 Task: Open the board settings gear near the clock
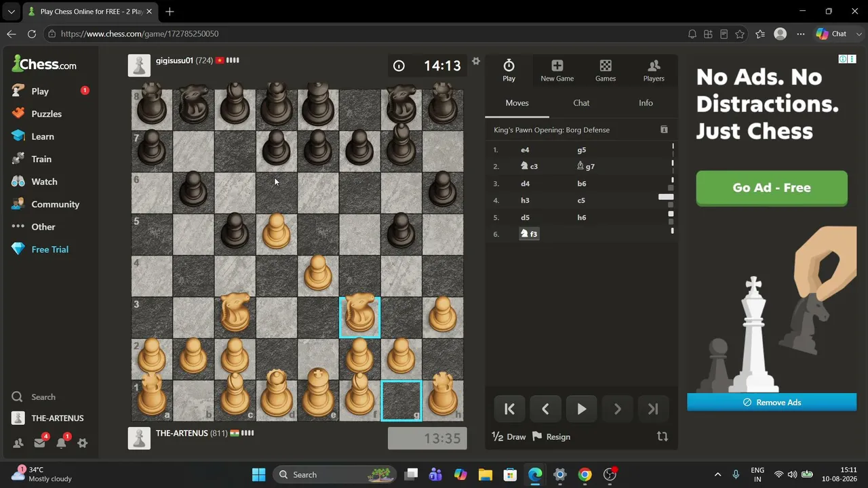pos(476,61)
